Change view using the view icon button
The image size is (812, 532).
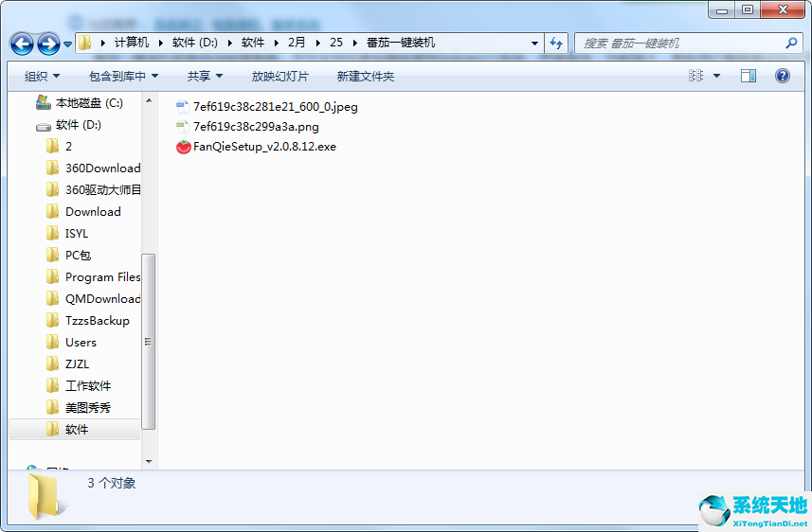(696, 76)
